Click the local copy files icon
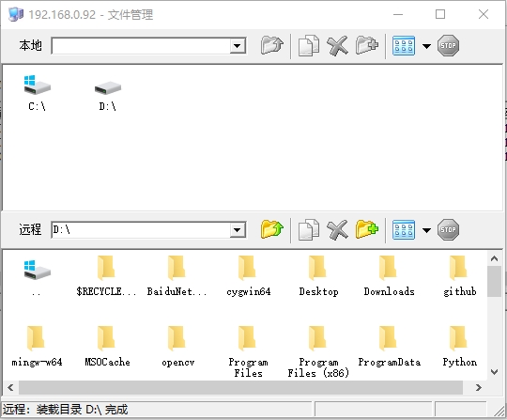Screen dimensions: 507x420 click(309, 46)
